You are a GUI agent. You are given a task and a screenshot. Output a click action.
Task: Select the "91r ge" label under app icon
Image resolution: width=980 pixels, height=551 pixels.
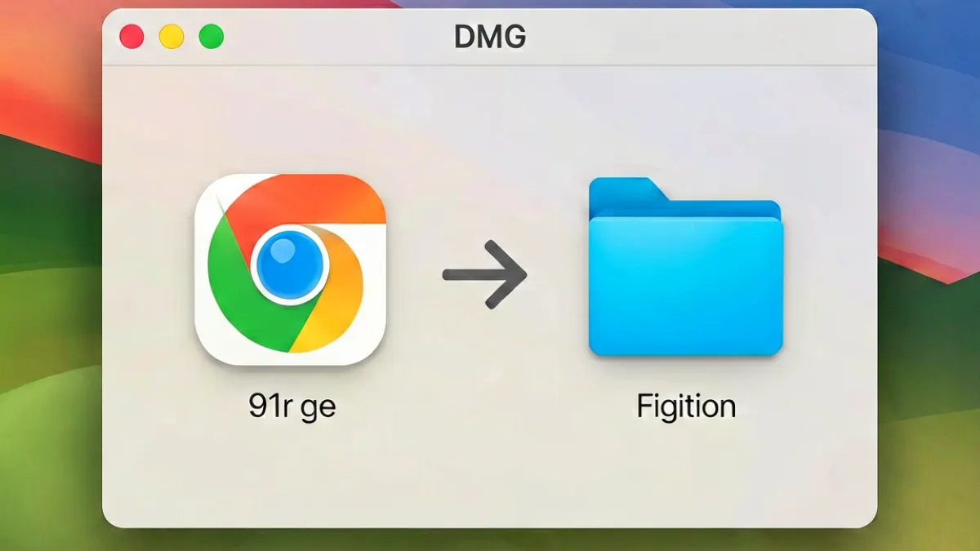pos(292,407)
